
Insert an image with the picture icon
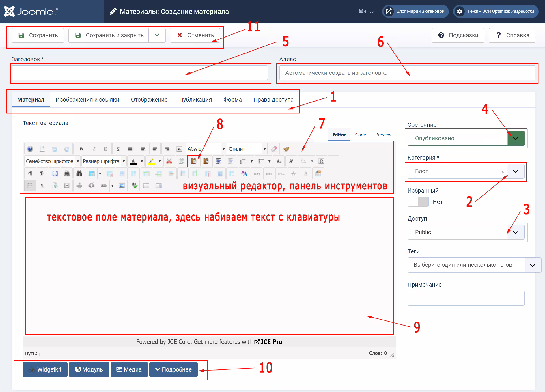click(x=122, y=186)
